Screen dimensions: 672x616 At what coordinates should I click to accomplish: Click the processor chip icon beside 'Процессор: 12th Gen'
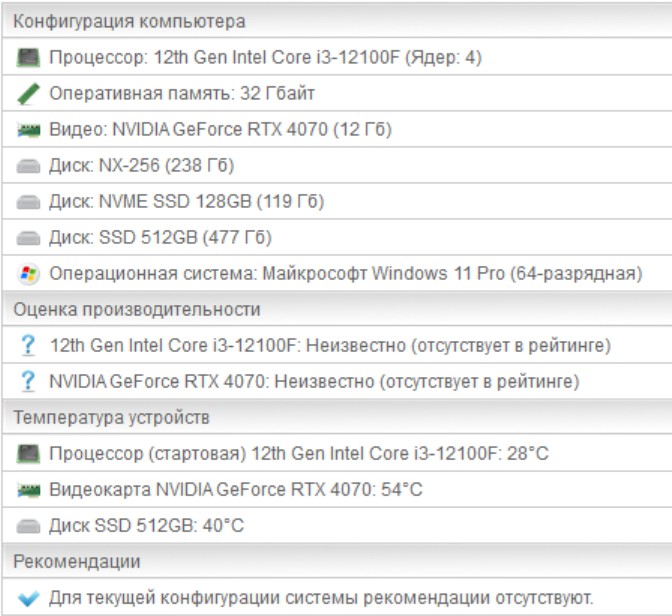pyautogui.click(x=28, y=57)
